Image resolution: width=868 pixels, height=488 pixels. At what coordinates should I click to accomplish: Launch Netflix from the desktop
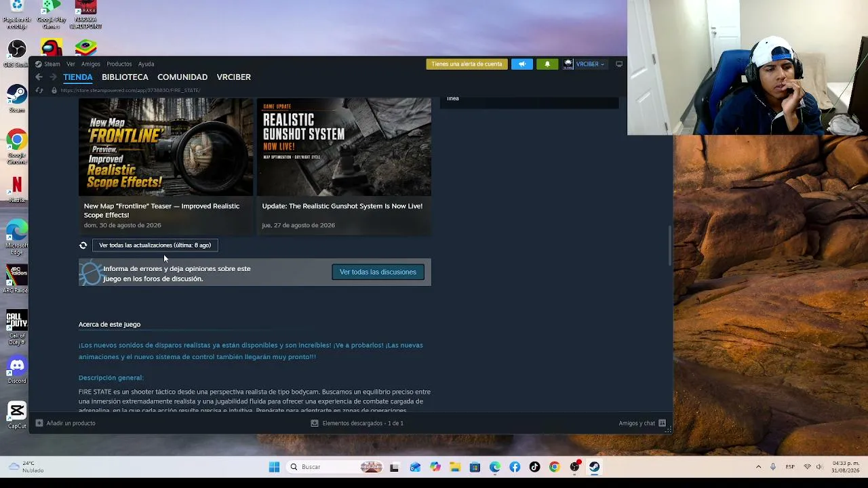coord(17,189)
